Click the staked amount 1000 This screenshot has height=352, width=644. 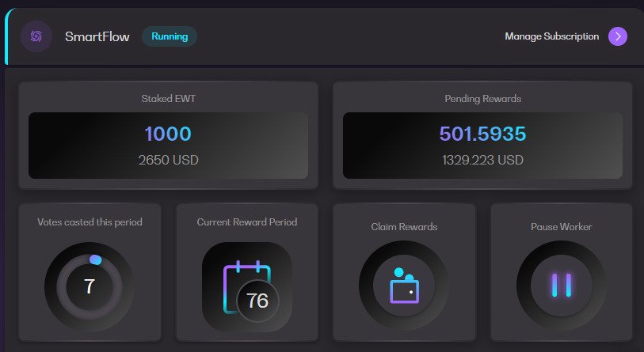[168, 134]
